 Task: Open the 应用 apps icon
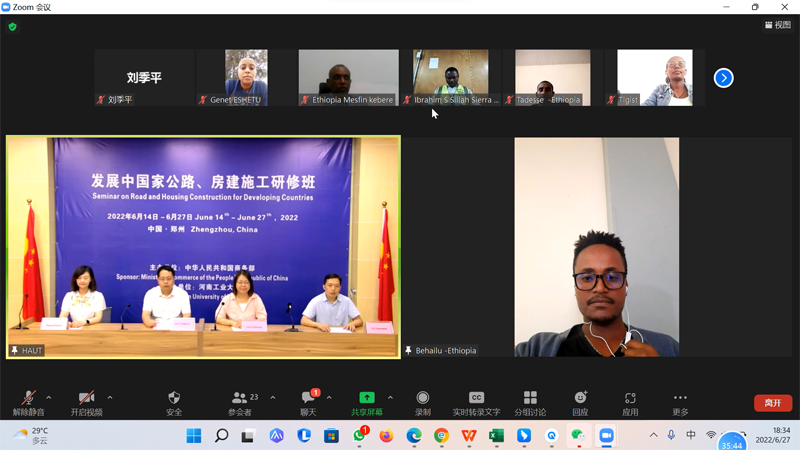point(630,402)
